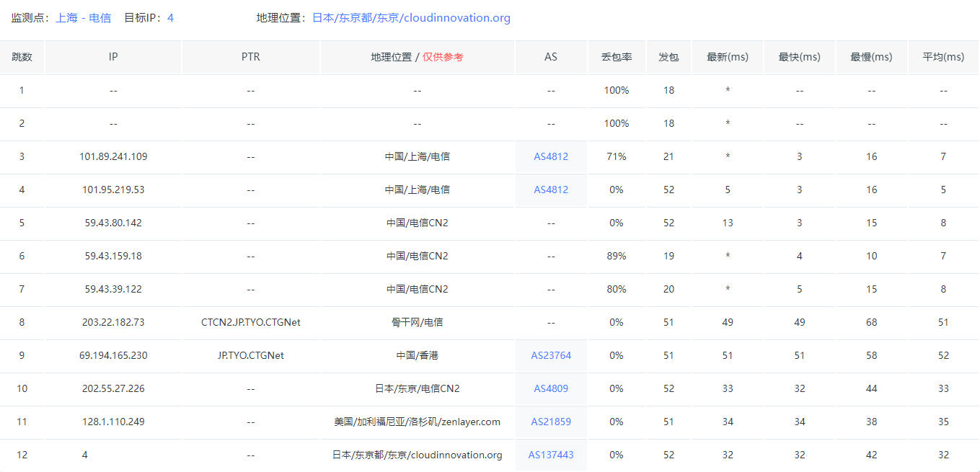Click the average 35 in hop 11
The image size is (980, 472).
[x=943, y=422]
